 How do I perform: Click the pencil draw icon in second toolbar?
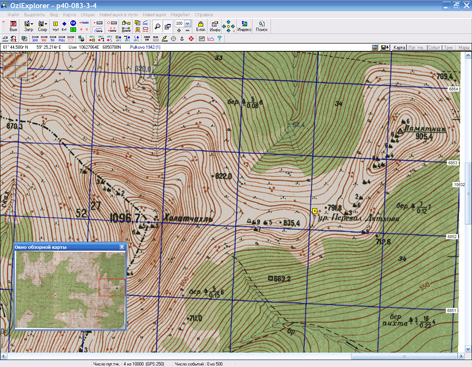click(164, 39)
